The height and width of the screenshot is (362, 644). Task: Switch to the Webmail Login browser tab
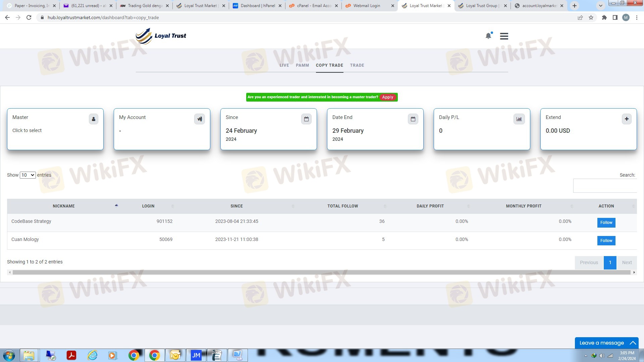[x=370, y=6]
